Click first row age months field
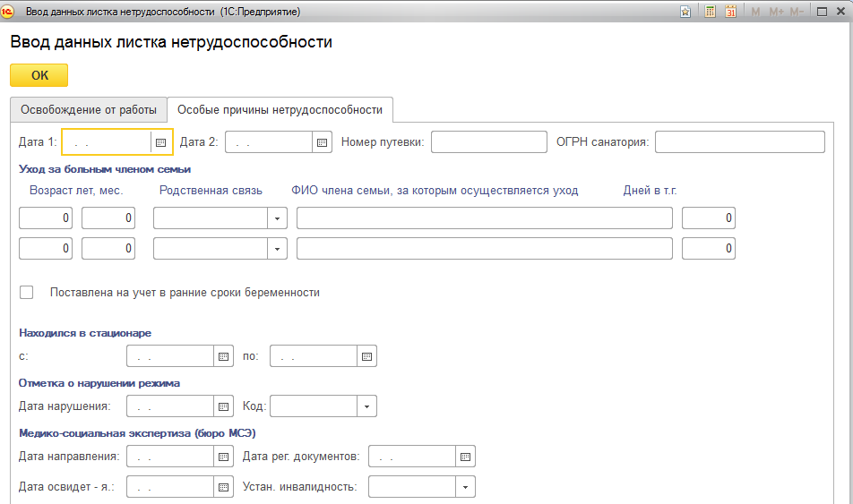Screen dimensions: 853x504 (x=108, y=218)
